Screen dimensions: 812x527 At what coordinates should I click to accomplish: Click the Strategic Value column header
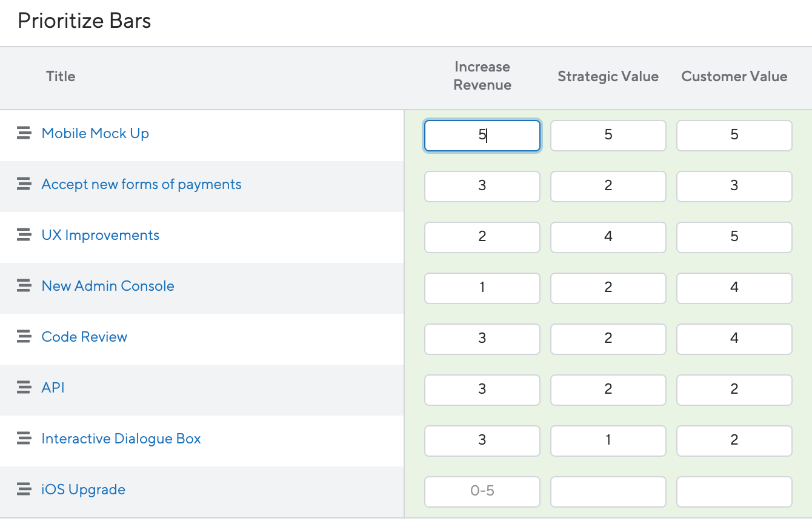[x=608, y=76]
